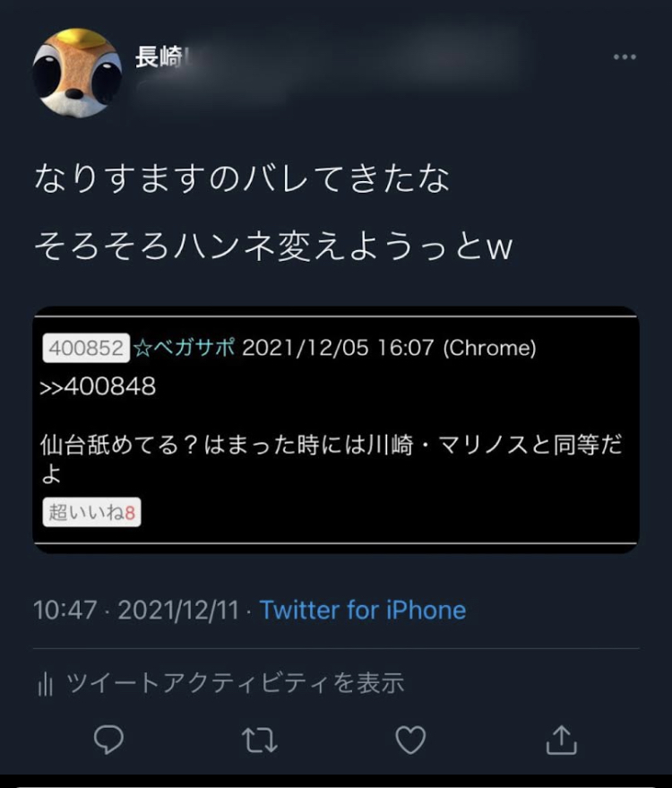The image size is (672, 788).
Task: Click the Twitter for iPhone link
Action: 363,610
